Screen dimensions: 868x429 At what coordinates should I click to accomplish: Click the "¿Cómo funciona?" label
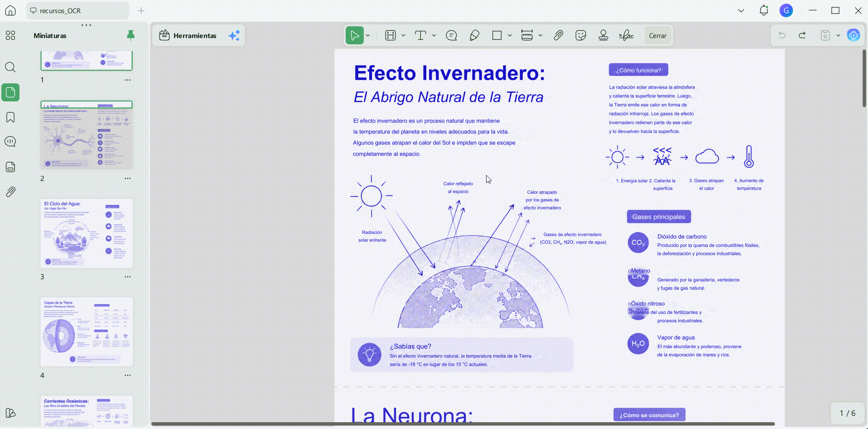tap(638, 70)
